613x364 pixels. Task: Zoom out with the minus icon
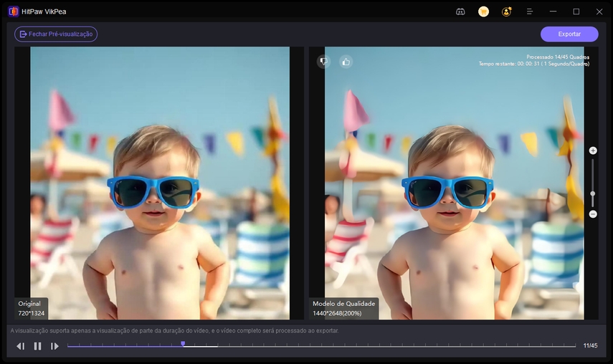click(x=593, y=214)
